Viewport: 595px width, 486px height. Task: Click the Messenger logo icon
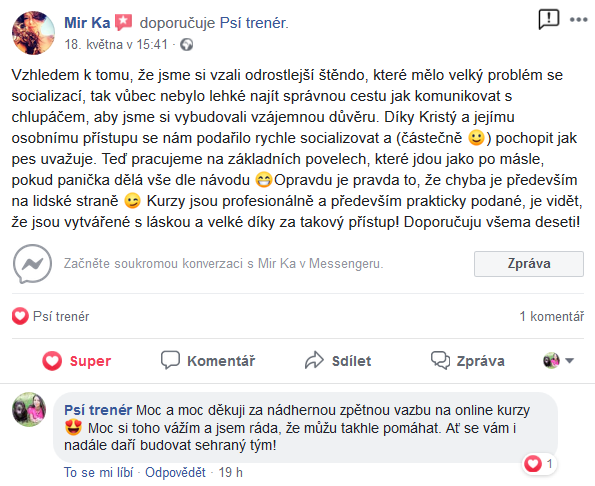point(32,264)
